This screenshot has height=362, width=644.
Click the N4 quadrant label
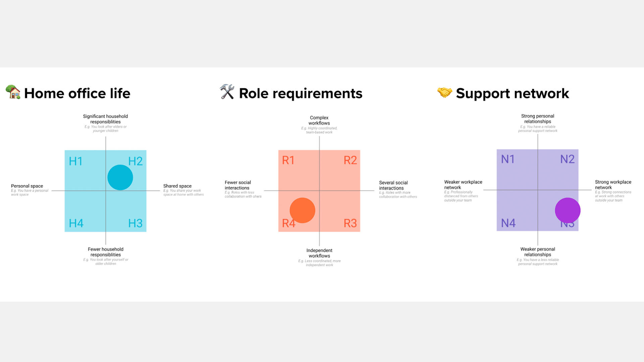[x=508, y=223]
